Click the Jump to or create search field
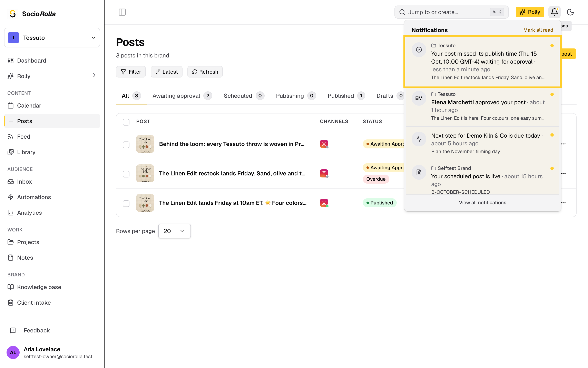 (x=451, y=12)
